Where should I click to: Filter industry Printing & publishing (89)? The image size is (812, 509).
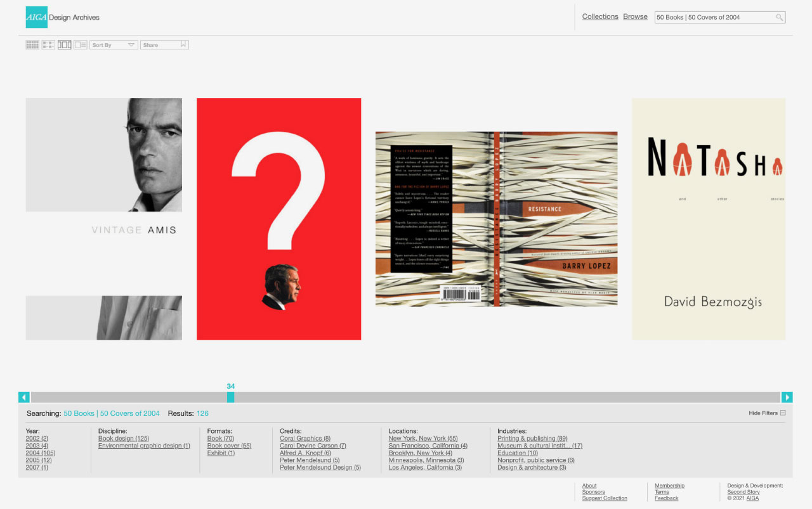coord(532,439)
